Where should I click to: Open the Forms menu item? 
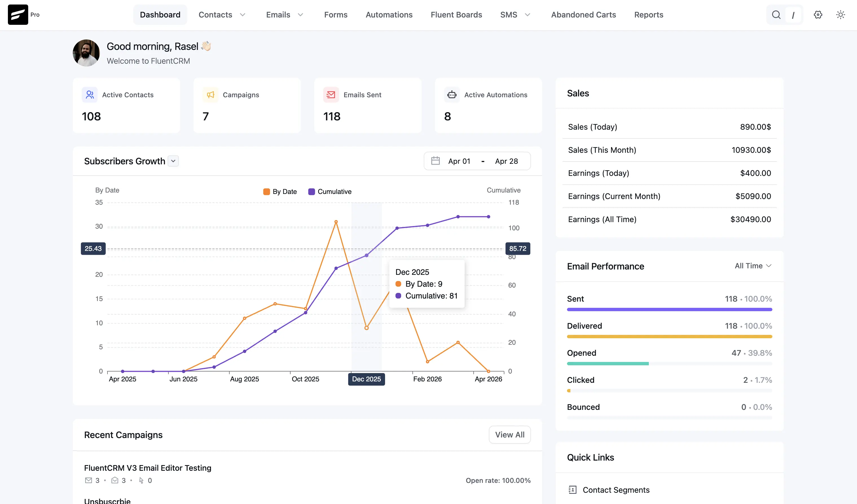coord(336,15)
